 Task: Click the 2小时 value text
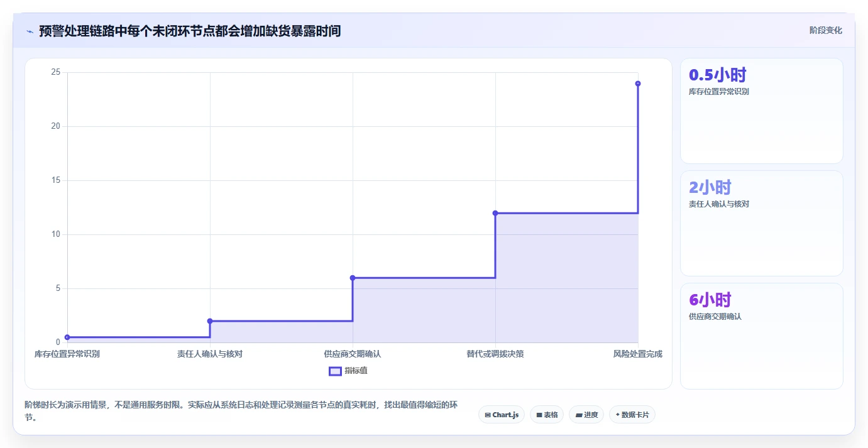tap(710, 187)
